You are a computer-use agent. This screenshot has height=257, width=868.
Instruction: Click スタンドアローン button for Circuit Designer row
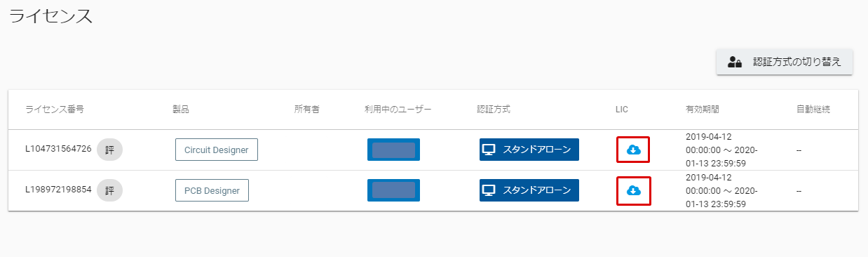529,150
